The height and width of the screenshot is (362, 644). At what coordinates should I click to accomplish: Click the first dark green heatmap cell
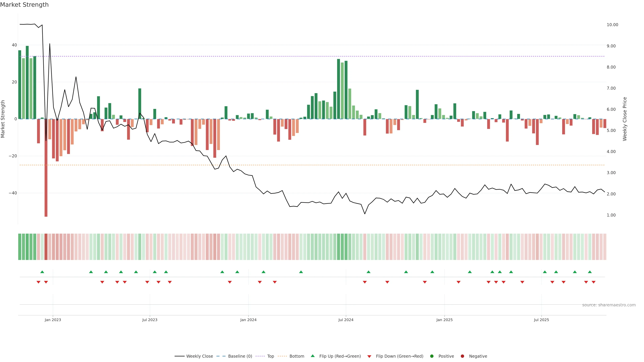click(x=20, y=247)
